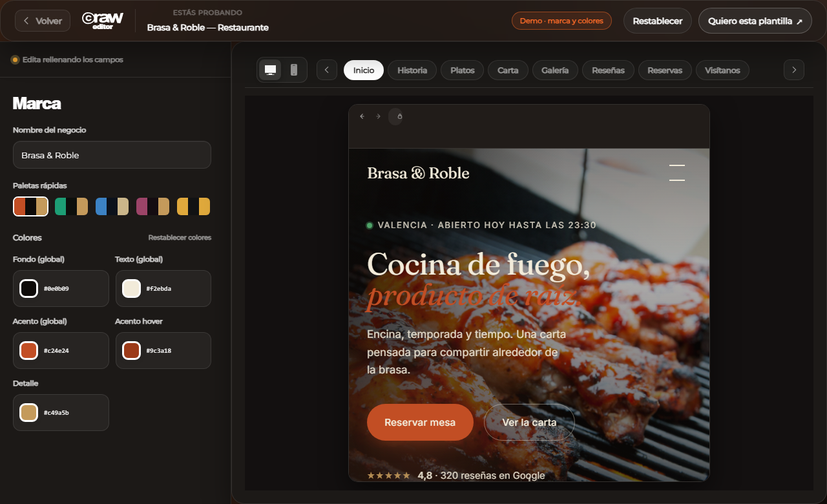Click the preview browser back arrow
This screenshot has height=504, width=827.
[x=362, y=116]
